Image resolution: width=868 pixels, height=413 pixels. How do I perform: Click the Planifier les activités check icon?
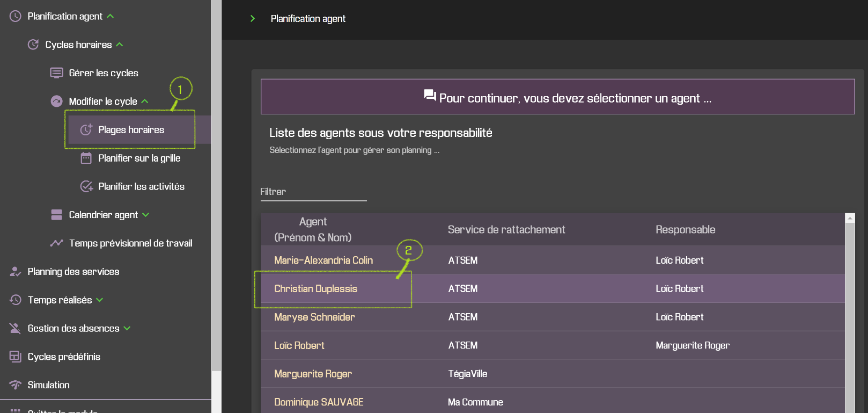[x=86, y=186]
